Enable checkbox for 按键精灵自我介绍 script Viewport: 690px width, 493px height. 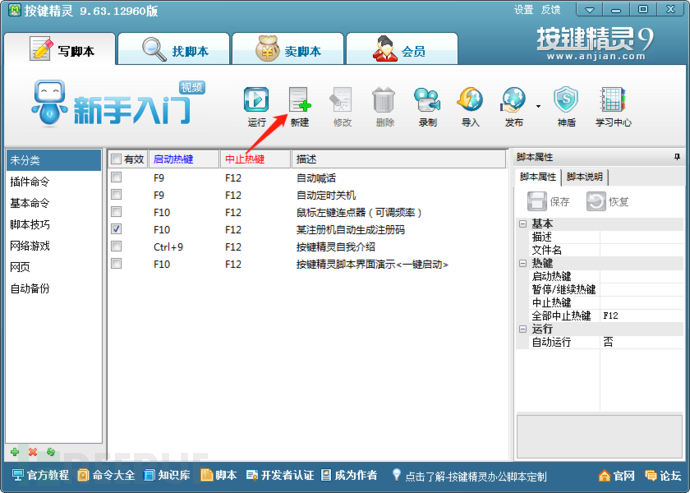[116, 246]
